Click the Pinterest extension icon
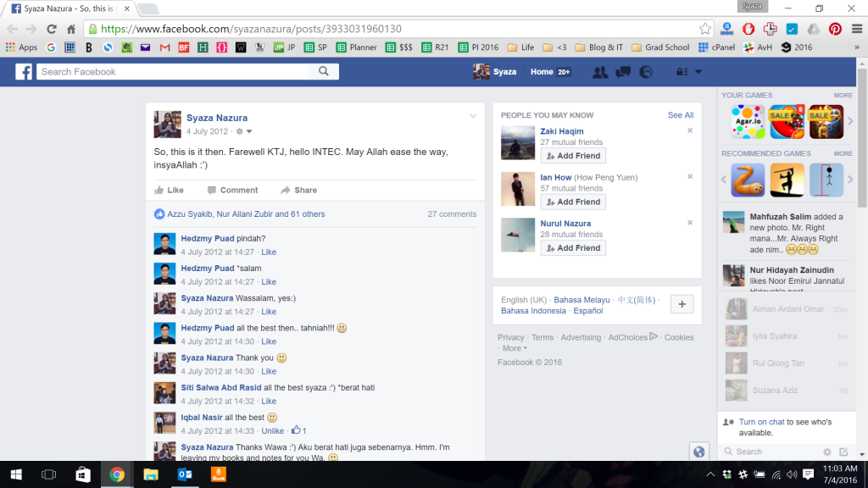This screenshot has height=488, width=868. click(x=835, y=29)
